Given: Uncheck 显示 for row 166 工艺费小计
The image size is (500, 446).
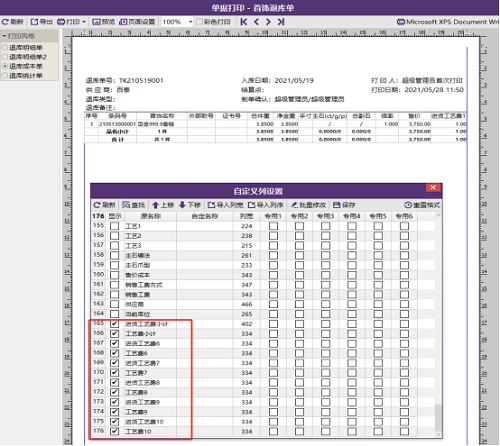Looking at the screenshot, I should pos(114,334).
